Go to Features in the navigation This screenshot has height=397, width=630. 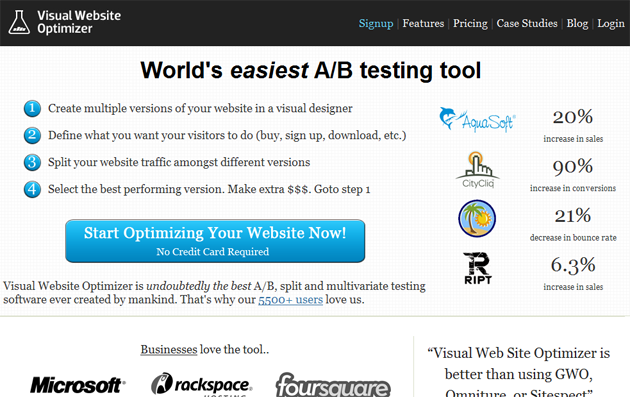click(x=423, y=23)
